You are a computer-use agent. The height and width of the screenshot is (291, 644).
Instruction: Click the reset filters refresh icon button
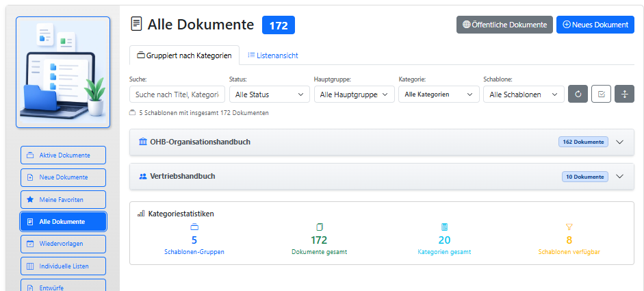tap(578, 94)
